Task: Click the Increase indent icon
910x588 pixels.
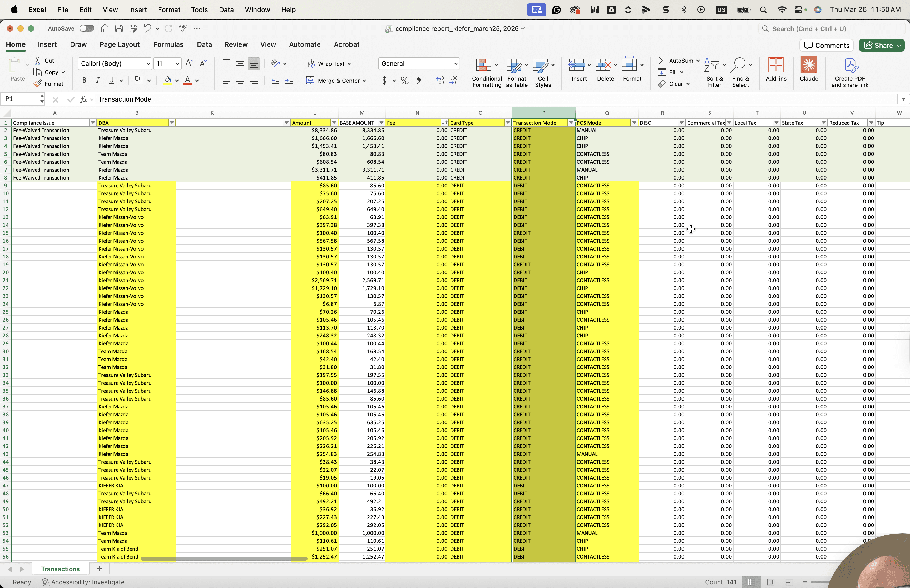Action: pos(289,80)
